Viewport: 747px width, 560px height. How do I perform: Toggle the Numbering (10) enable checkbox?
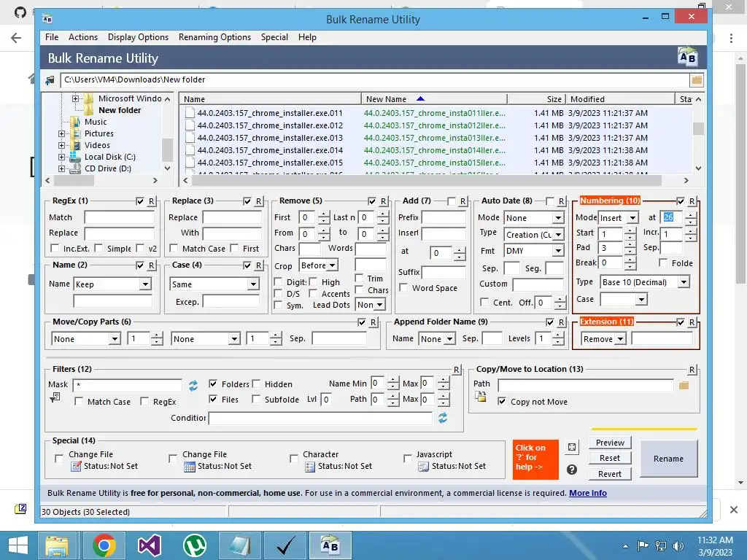(x=681, y=201)
